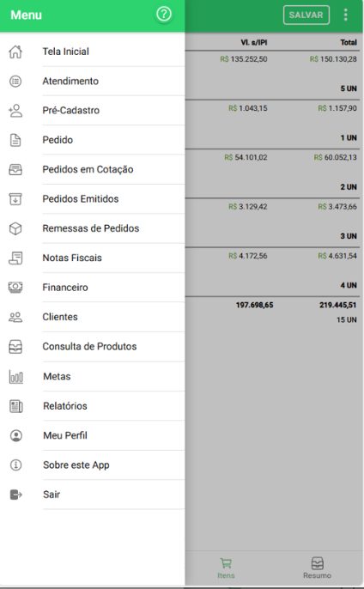The height and width of the screenshot is (589, 364).
Task: Open Pedidos em Cotação
Action: point(93,169)
